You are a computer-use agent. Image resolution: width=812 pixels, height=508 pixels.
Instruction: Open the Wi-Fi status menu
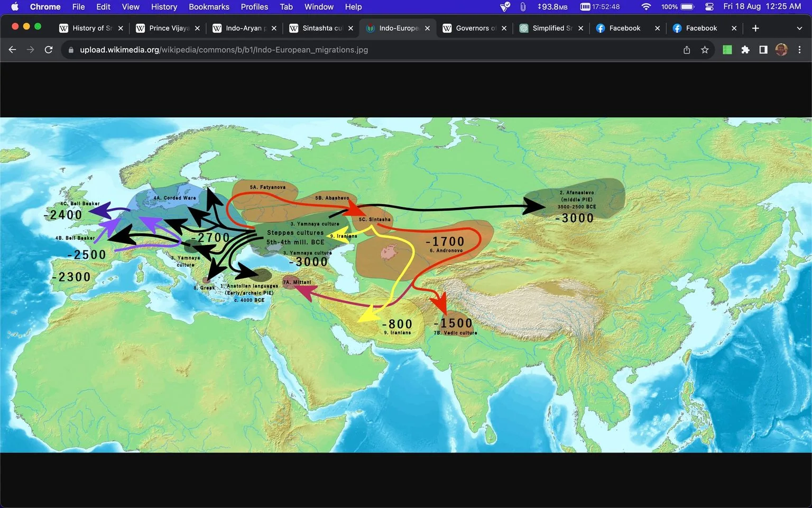pos(646,7)
